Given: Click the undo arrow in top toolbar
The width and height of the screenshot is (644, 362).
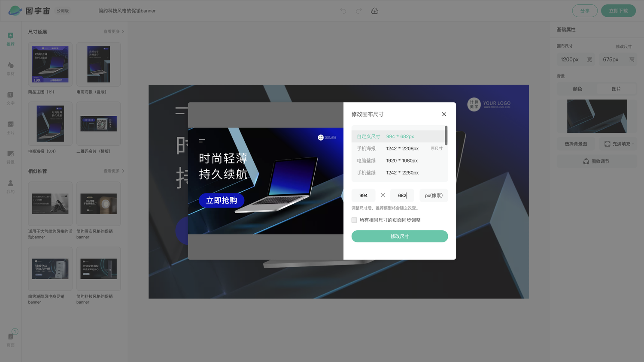Looking at the screenshot, I should pos(343,11).
